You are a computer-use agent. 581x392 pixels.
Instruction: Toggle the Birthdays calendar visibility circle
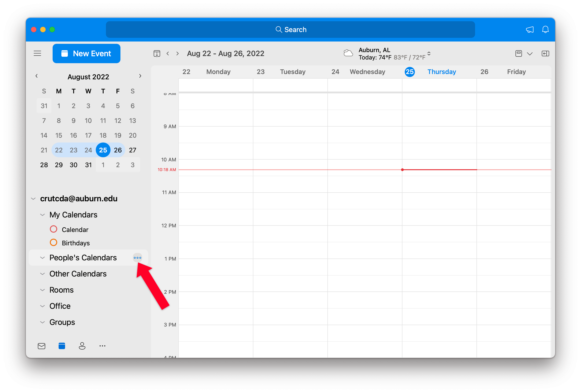tap(54, 243)
